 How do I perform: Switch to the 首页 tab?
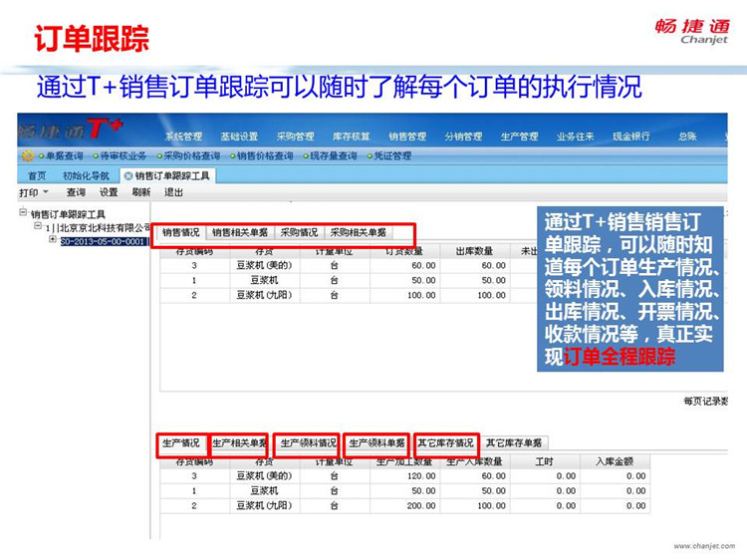(x=37, y=175)
